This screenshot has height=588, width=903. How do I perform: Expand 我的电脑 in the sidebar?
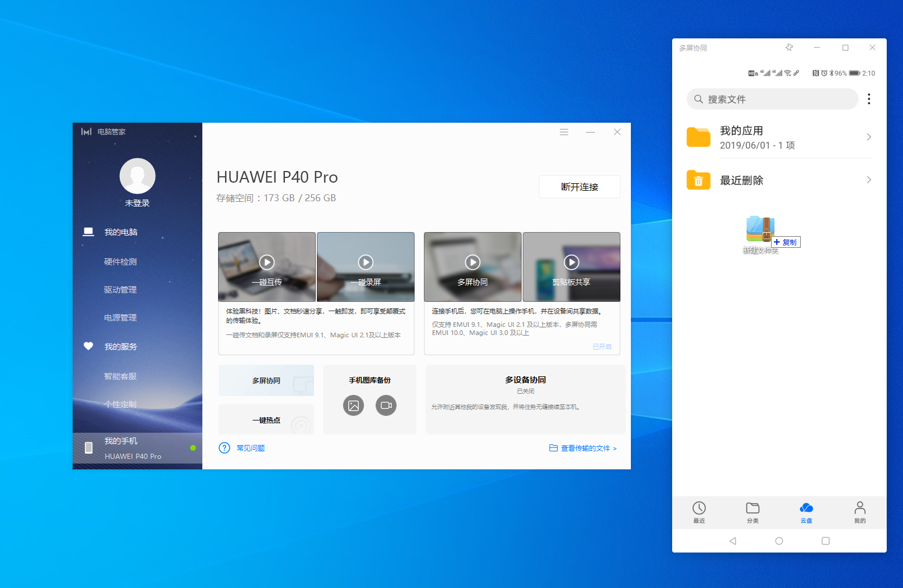pos(121,232)
